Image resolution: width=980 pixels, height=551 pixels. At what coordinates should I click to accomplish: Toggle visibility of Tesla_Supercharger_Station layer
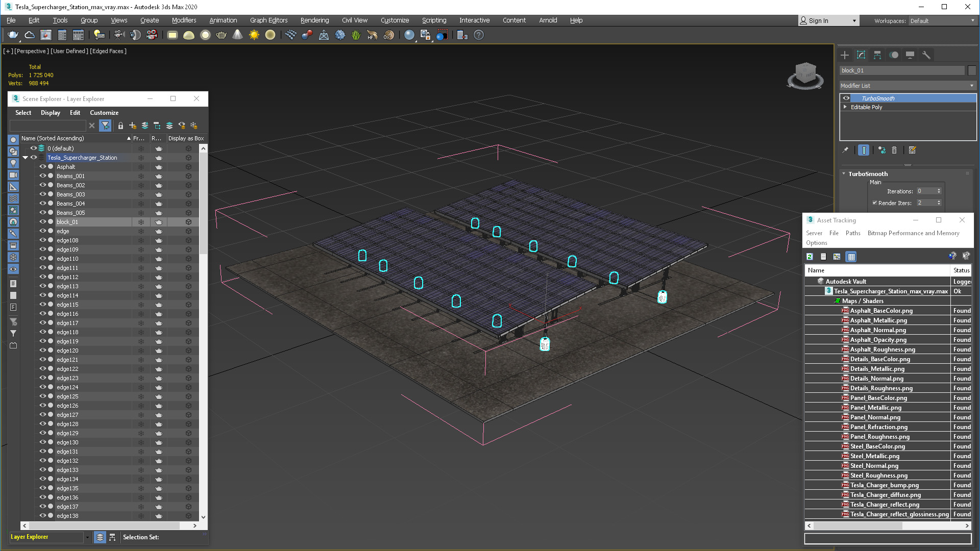[34, 158]
